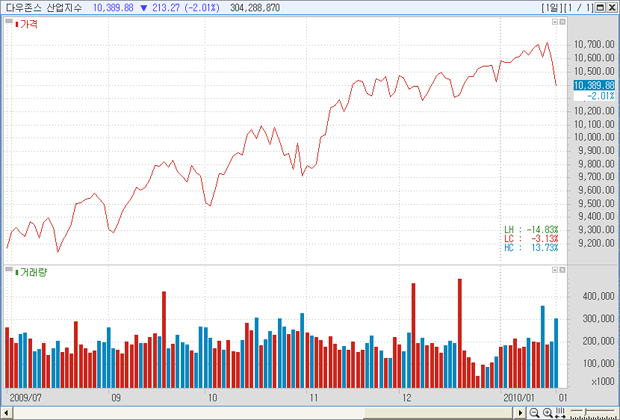
Task: Click the small minimize icon in the price pane
Action: 554,21
